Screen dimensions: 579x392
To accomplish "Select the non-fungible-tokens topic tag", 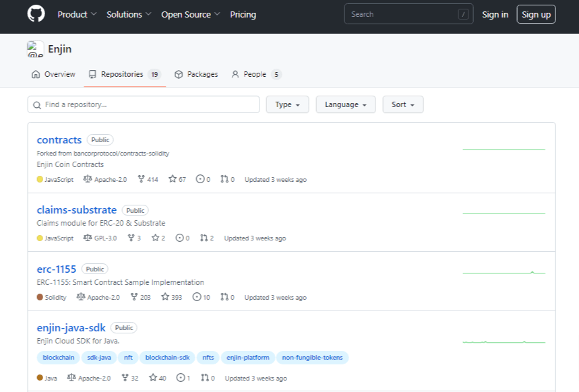I will [x=312, y=357].
